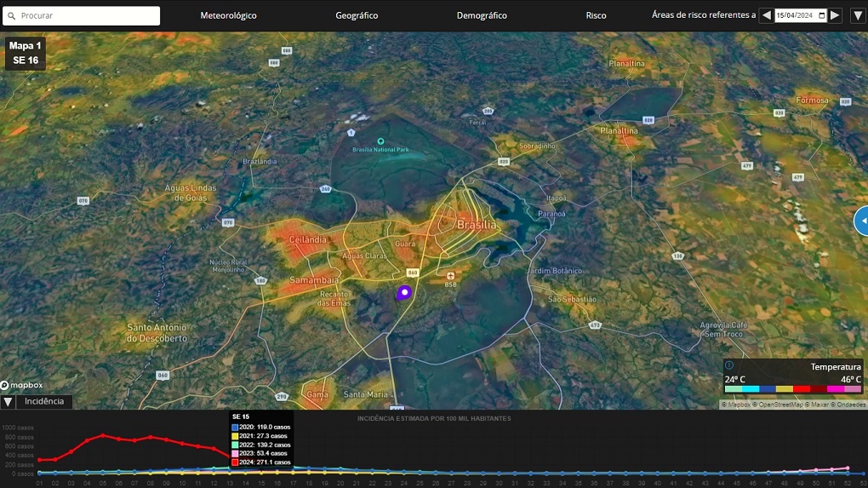
Task: Expand the top-right dropdown arrow
Action: [857, 15]
